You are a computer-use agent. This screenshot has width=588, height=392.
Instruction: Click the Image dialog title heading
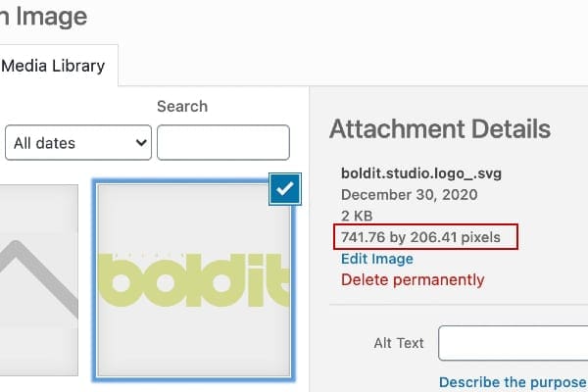point(44,16)
